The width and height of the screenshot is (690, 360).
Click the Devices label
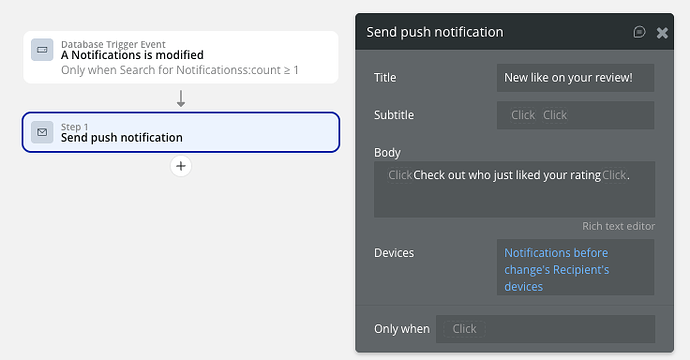[x=394, y=253]
